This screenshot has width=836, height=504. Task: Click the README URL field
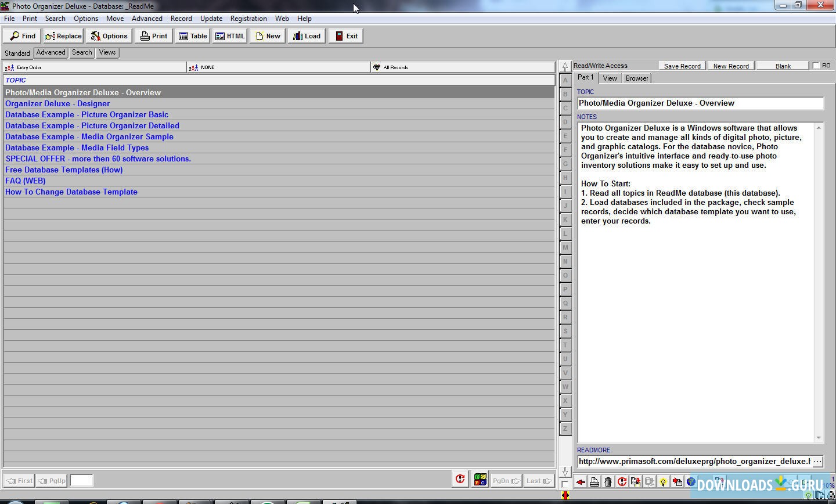coord(694,462)
